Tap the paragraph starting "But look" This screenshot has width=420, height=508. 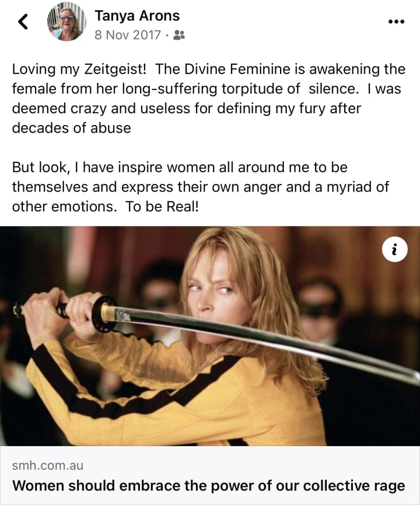201,187
